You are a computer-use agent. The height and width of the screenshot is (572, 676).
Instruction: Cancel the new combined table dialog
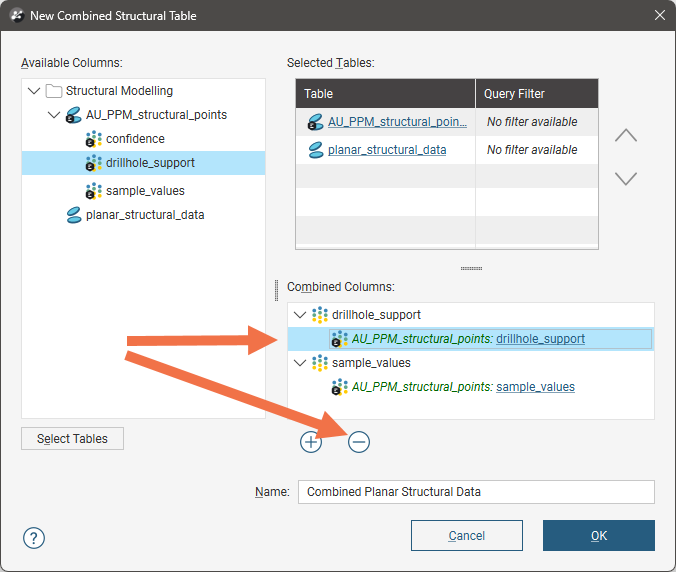(x=466, y=535)
